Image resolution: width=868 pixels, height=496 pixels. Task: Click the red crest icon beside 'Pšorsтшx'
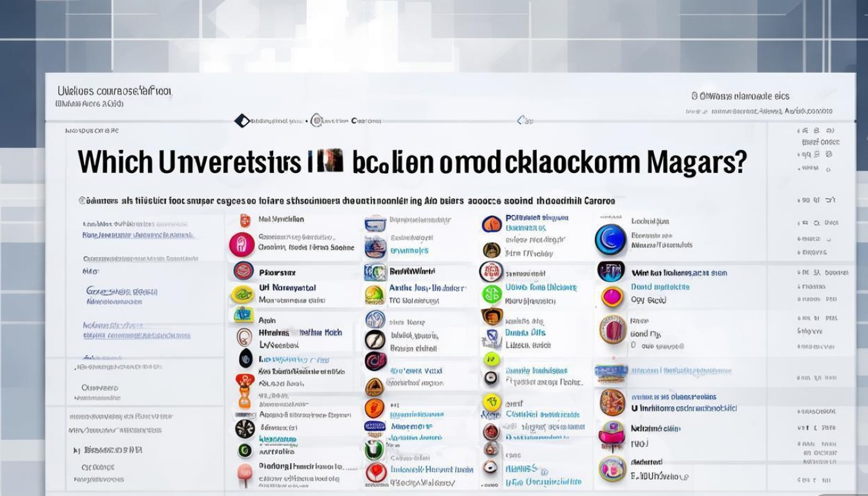(243, 271)
